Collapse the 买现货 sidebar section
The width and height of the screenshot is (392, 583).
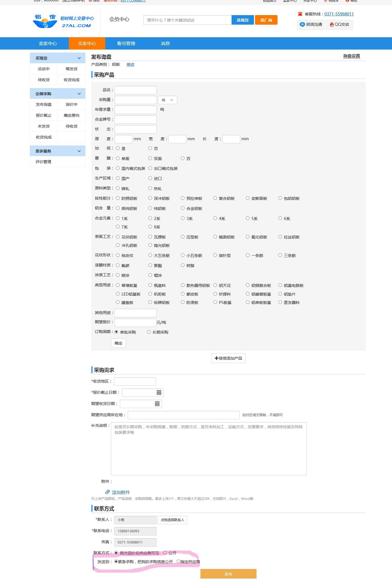click(79, 58)
